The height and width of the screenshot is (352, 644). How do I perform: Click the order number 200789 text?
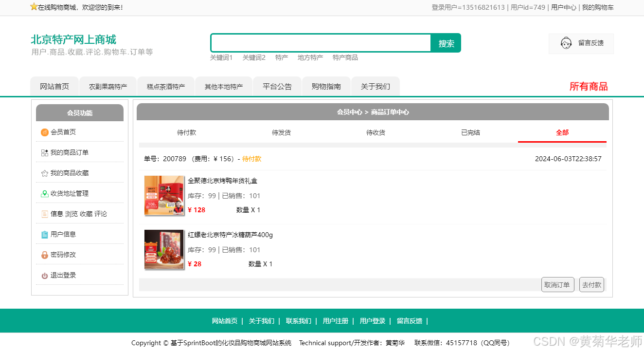(x=175, y=159)
